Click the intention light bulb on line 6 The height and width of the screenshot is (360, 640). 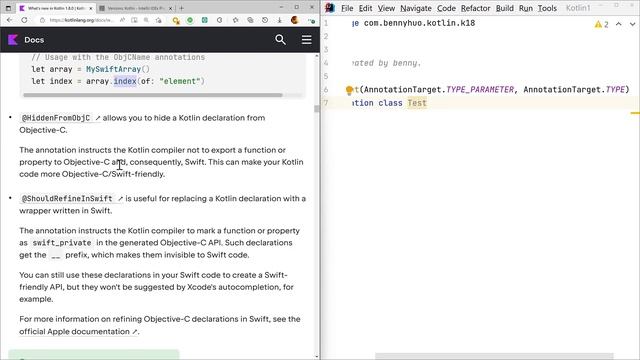(349, 90)
